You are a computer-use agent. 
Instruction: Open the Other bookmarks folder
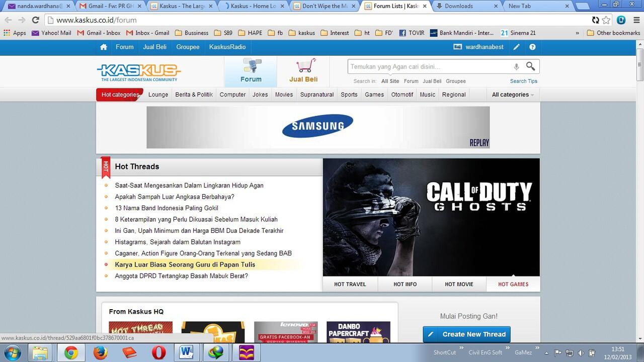tap(613, 33)
